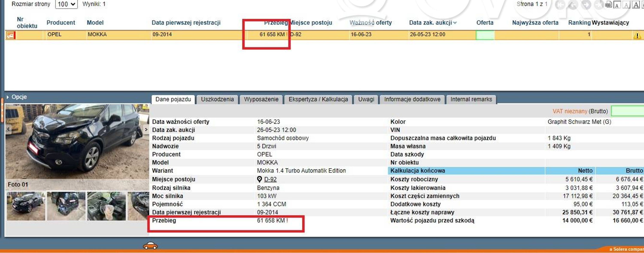
Task: Click the 16 660,00 € vehicle value brutto
Action: pyautogui.click(x=627, y=221)
